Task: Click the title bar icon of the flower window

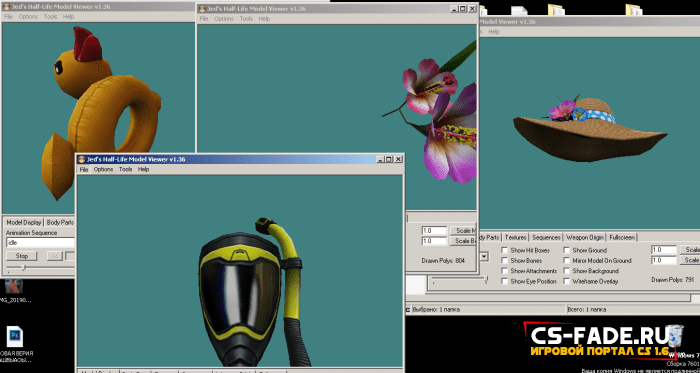Action: [x=202, y=9]
